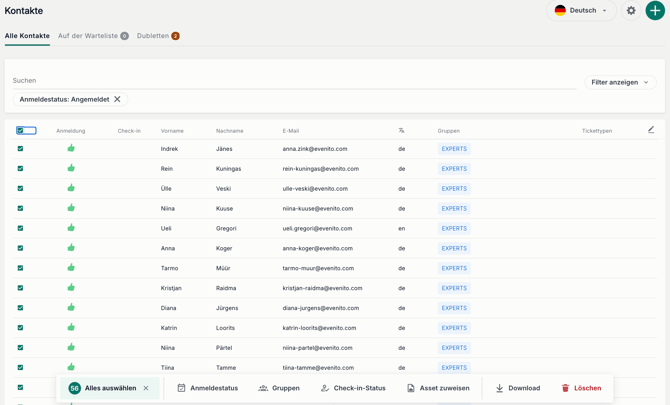Click the Asset zuweisen action
The height and width of the screenshot is (405, 670).
click(x=438, y=388)
